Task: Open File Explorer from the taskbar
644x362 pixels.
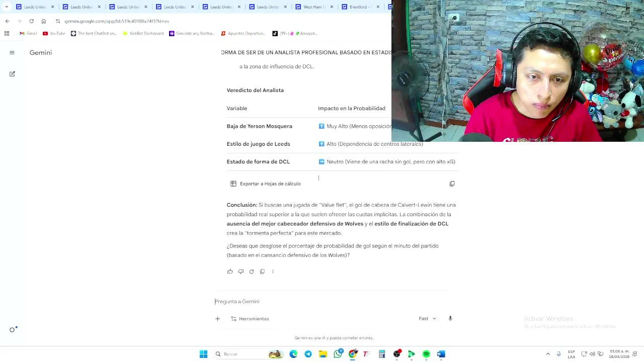Action: (x=323, y=354)
